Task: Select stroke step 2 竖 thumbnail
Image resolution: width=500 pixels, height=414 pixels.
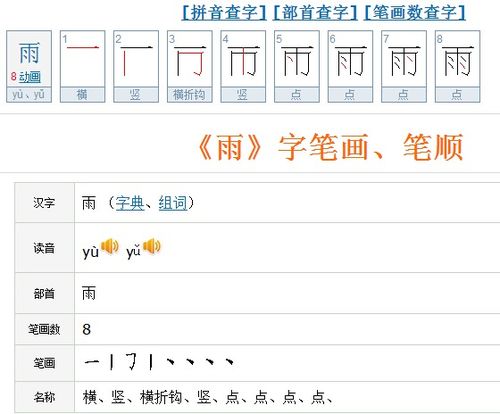Action: tap(136, 66)
